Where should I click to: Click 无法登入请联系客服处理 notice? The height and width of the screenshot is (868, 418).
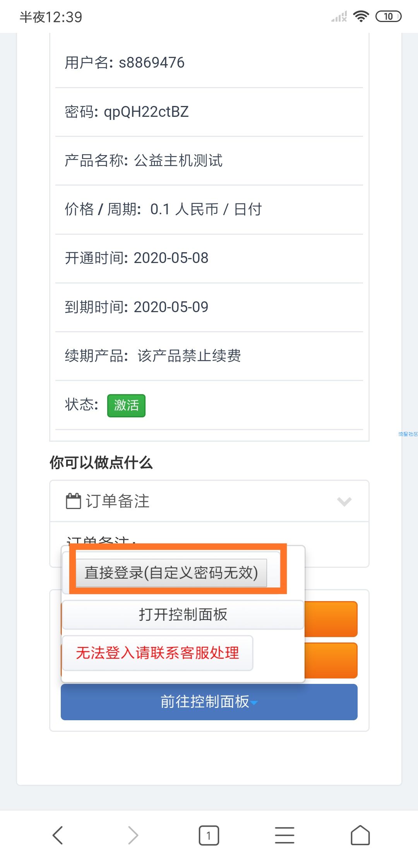coord(158,653)
